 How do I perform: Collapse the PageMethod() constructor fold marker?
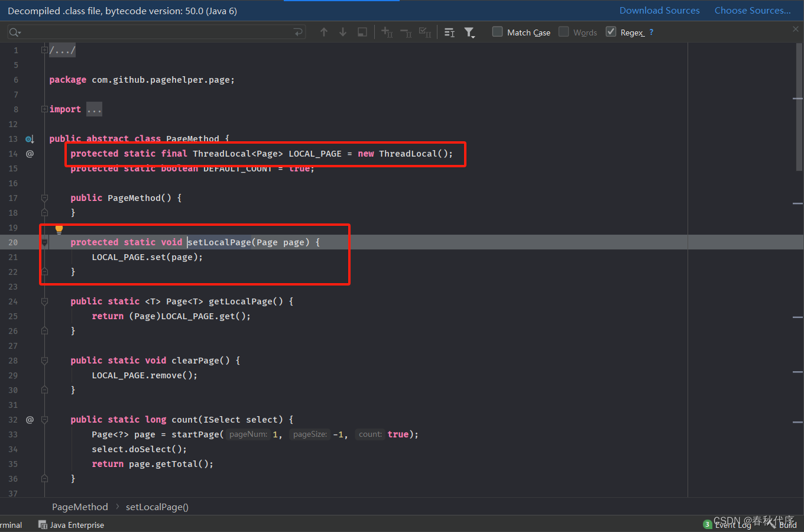click(x=44, y=198)
